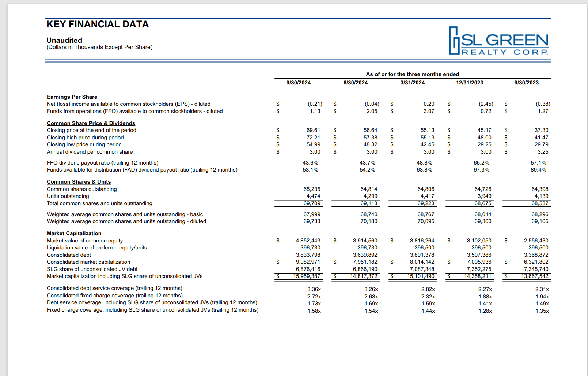This screenshot has height=376, width=588.
Task: Select the 9/30/2023 column header
Action: pos(526,83)
